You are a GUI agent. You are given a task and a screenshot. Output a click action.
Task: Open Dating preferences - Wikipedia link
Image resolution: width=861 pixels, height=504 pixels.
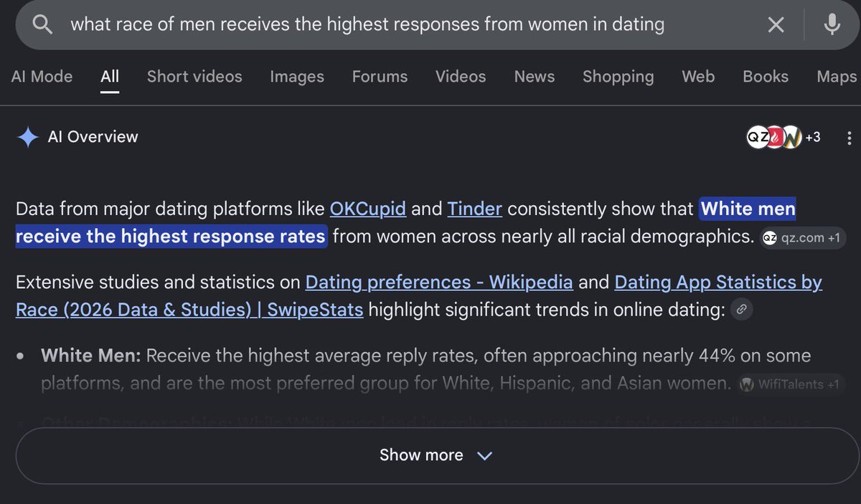[x=439, y=282]
